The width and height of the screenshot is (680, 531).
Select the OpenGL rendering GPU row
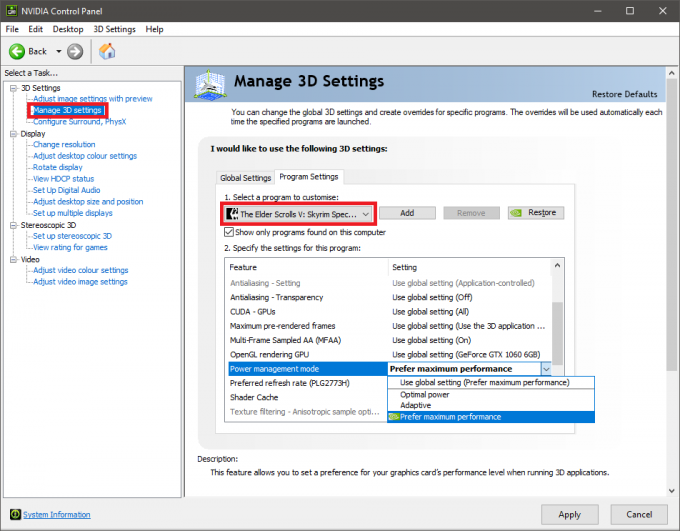coord(389,355)
